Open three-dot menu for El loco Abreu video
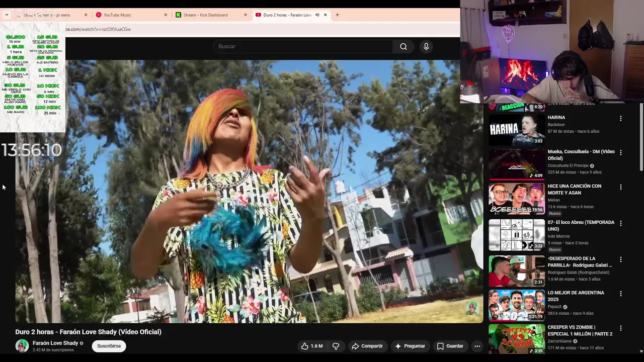The image size is (644, 362). click(620, 223)
